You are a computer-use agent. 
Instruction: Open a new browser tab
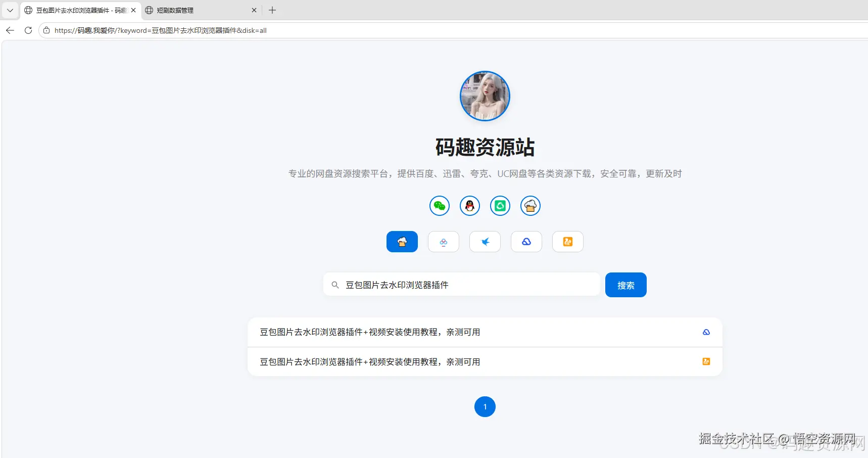click(x=272, y=10)
